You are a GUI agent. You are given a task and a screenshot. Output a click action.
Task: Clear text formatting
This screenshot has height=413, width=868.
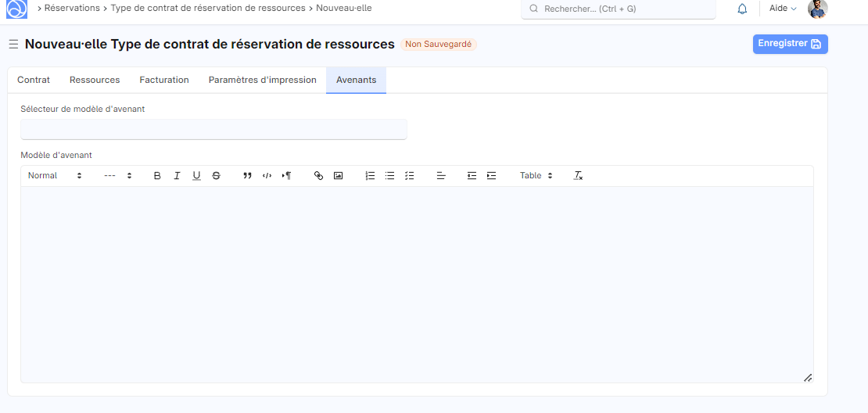[x=579, y=175]
